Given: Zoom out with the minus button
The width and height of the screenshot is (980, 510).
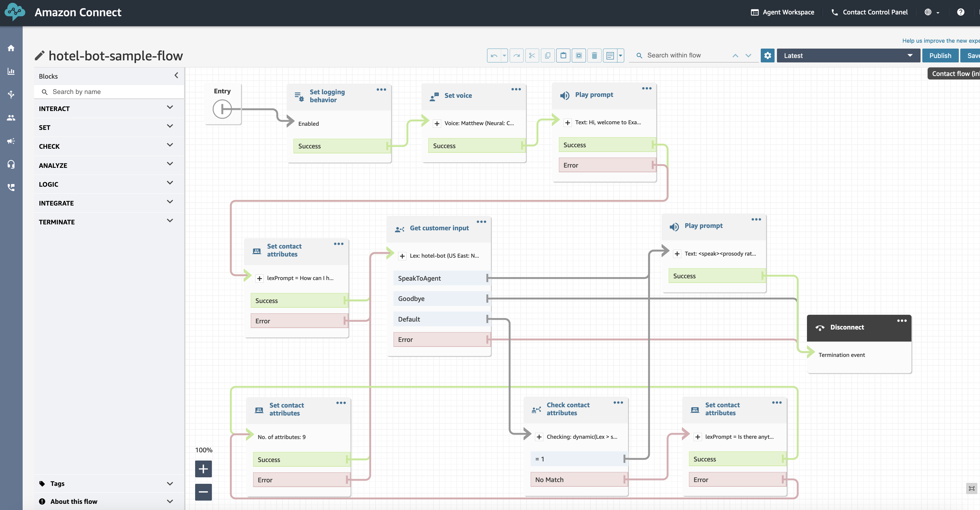Looking at the screenshot, I should click(x=204, y=492).
